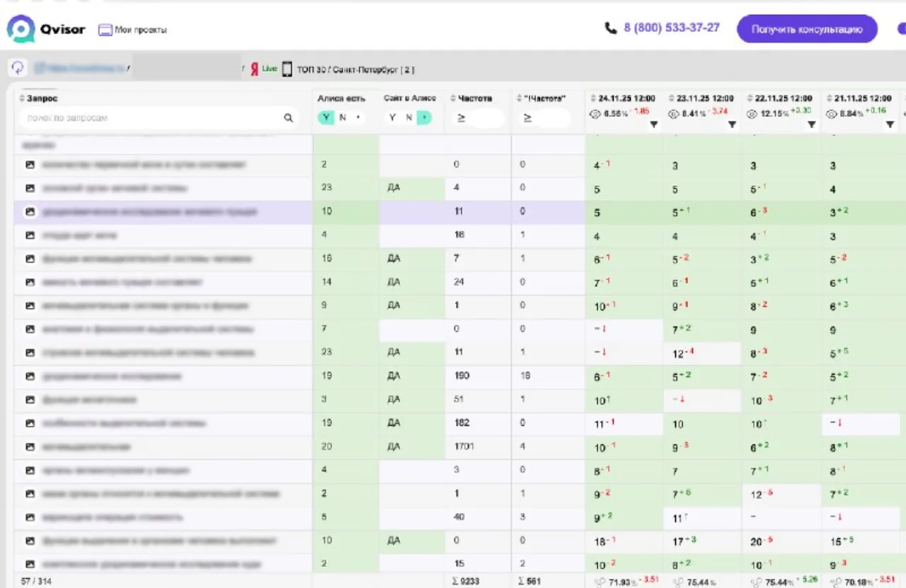Click the phone number 8 (800) 533-37-27
Viewport: 906px width, 588px height.
[x=672, y=28]
